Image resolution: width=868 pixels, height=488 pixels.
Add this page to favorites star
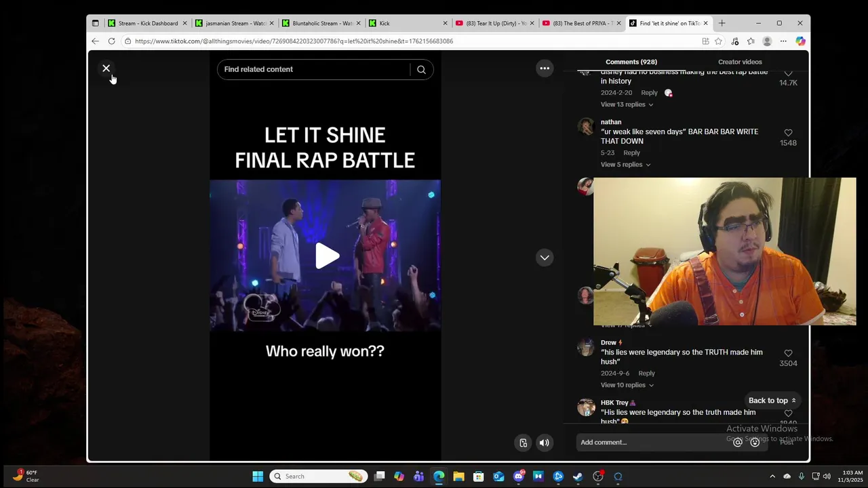pyautogui.click(x=718, y=41)
